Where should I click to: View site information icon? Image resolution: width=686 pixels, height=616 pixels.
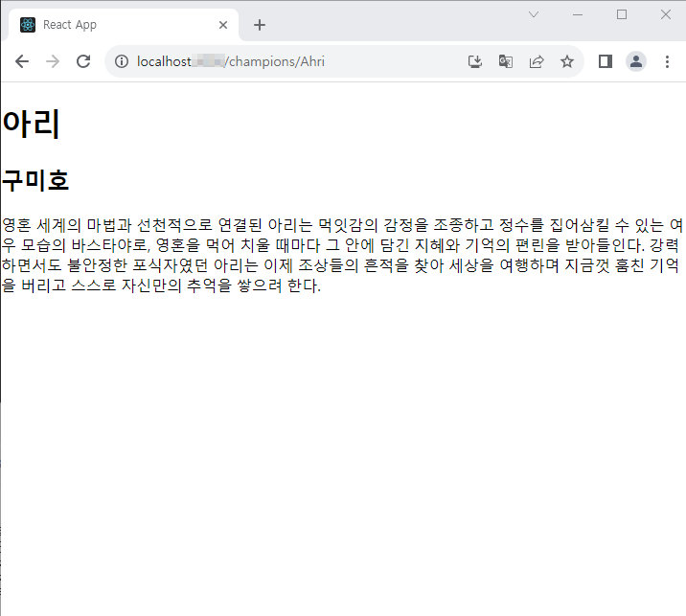click(x=122, y=61)
